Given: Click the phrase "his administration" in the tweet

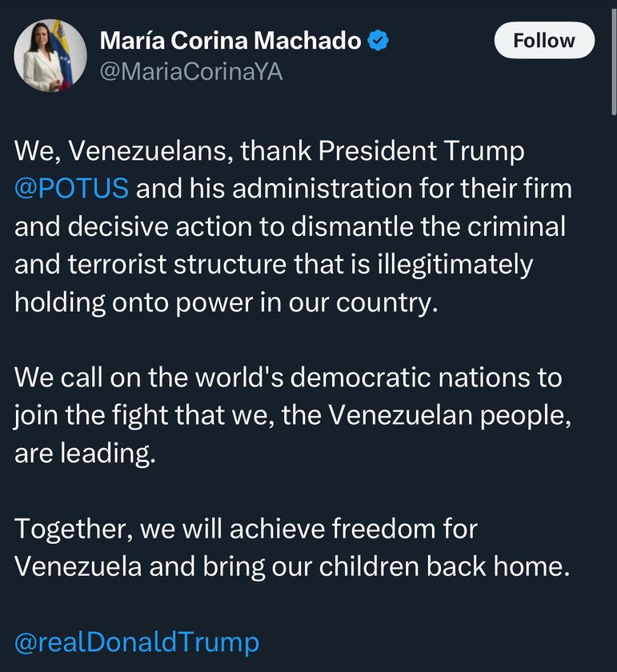Looking at the screenshot, I should (301, 188).
